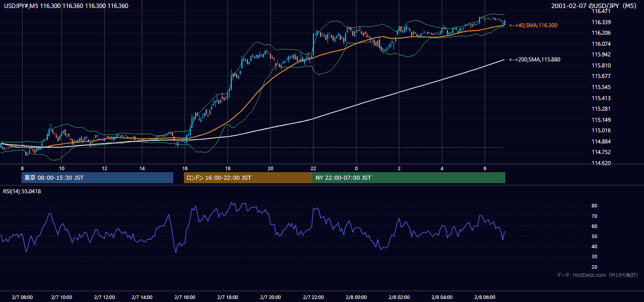Click hour 16 on price chart time axis
This screenshot has width=644, height=302.
185,168
